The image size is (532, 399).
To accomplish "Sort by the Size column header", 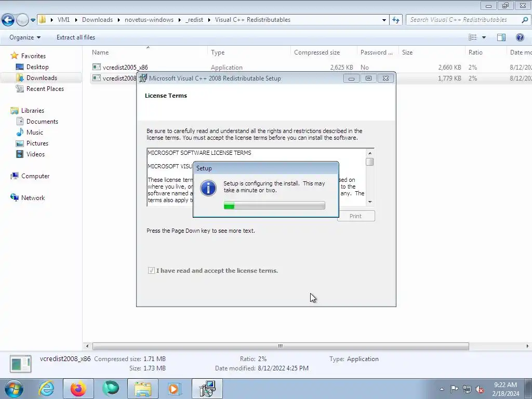I will (x=431, y=52).
